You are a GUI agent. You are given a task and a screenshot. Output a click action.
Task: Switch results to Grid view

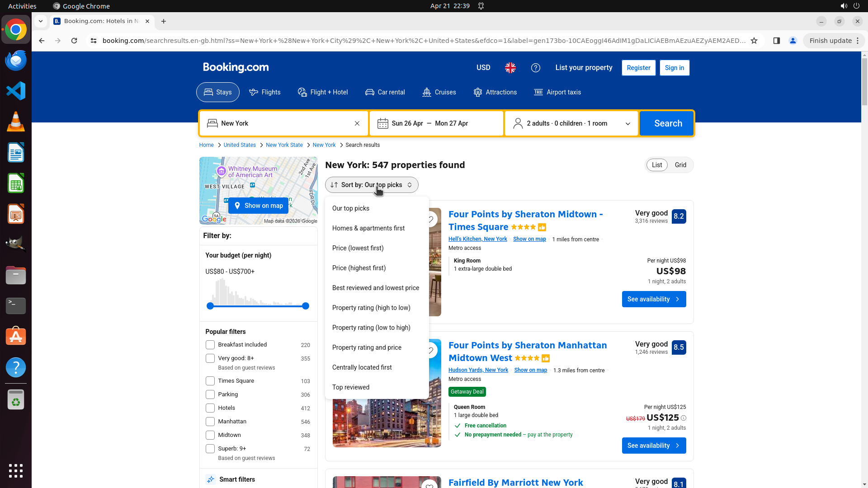click(x=680, y=165)
